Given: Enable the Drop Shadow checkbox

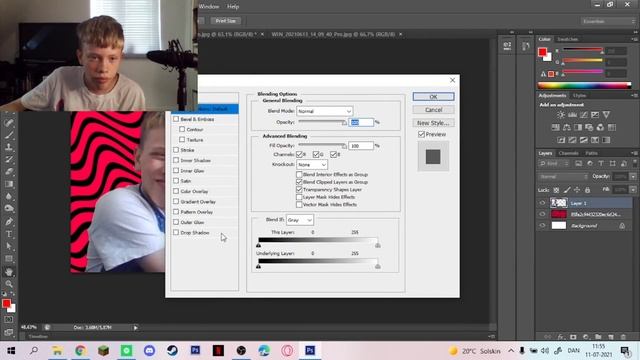Looking at the screenshot, I should click(x=176, y=232).
